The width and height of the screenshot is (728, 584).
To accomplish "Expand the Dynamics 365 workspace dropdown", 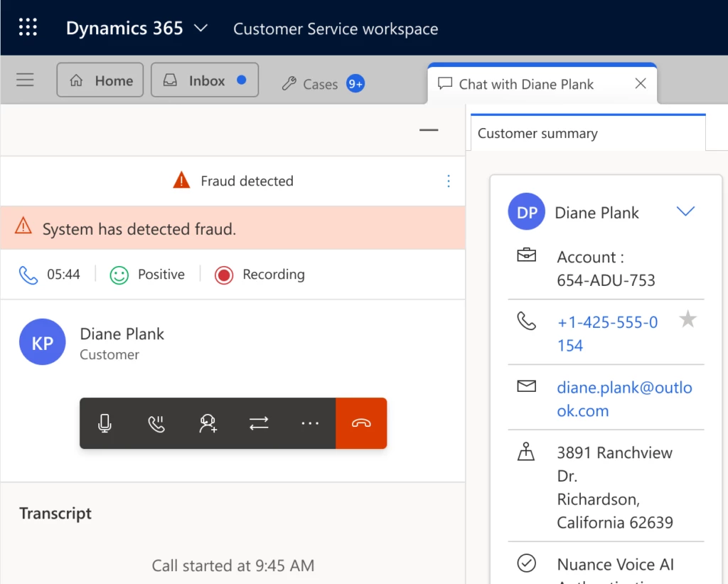I will [200, 28].
